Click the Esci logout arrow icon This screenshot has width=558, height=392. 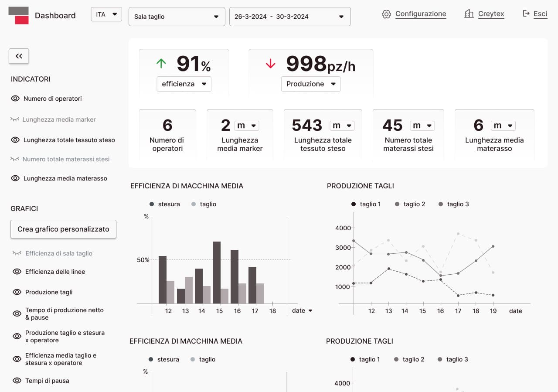pos(526,14)
